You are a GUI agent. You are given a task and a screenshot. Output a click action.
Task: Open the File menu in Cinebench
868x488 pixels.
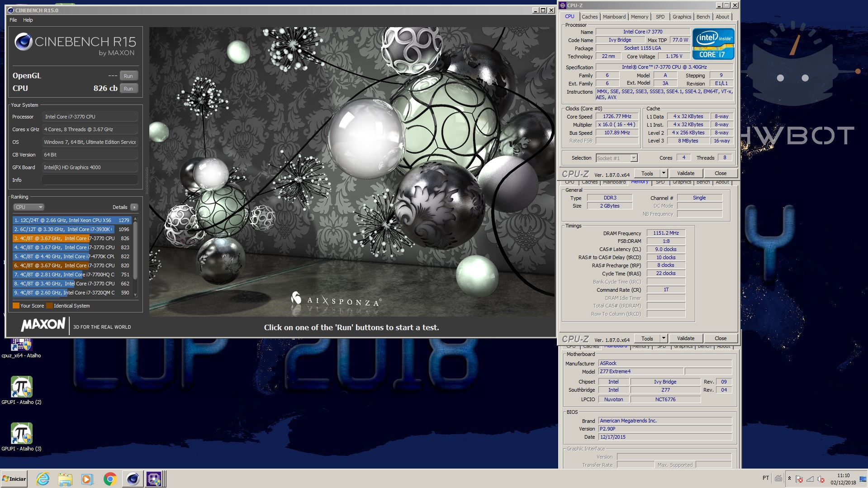(13, 20)
